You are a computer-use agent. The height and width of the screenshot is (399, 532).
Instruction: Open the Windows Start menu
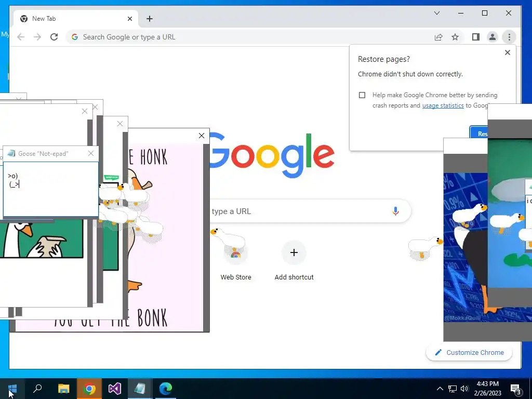tap(12, 389)
